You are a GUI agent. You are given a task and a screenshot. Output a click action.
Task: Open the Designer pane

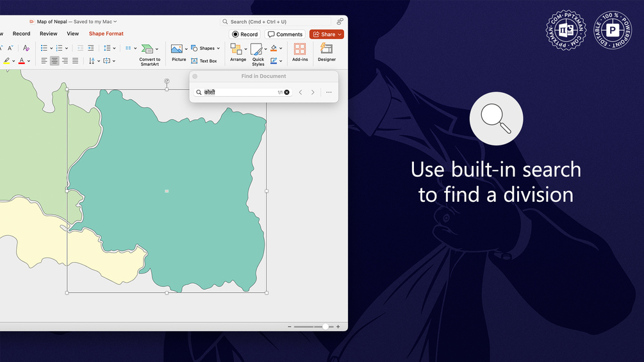point(327,53)
